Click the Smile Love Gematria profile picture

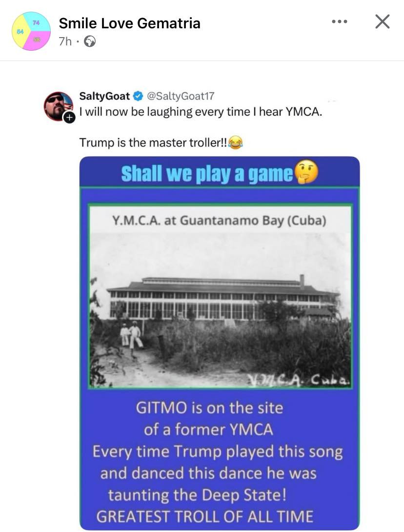coord(31,31)
